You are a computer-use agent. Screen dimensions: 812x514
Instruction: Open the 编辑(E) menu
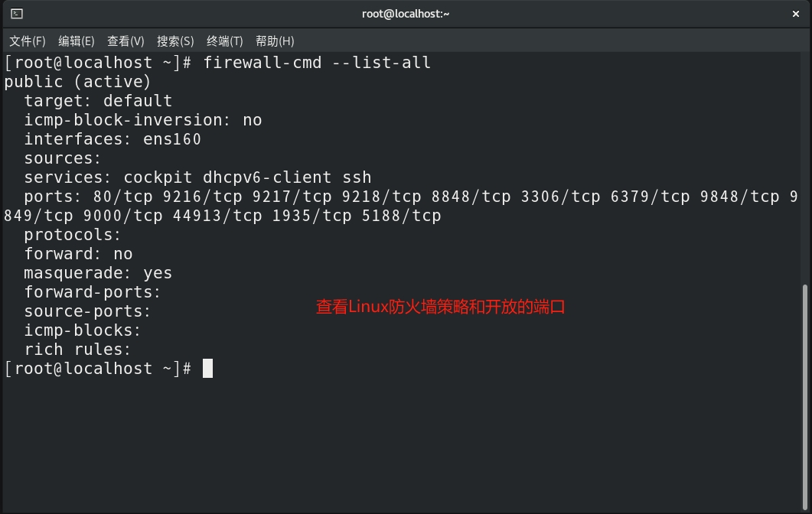click(76, 41)
